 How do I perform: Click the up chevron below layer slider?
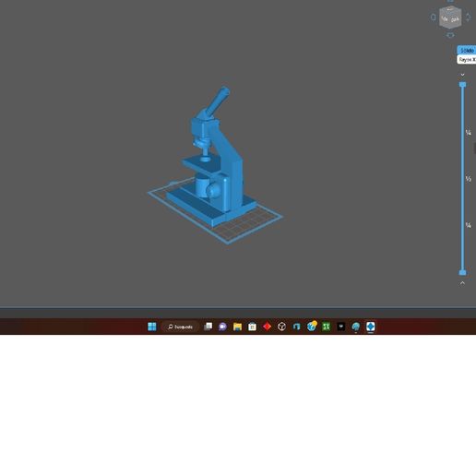462,283
